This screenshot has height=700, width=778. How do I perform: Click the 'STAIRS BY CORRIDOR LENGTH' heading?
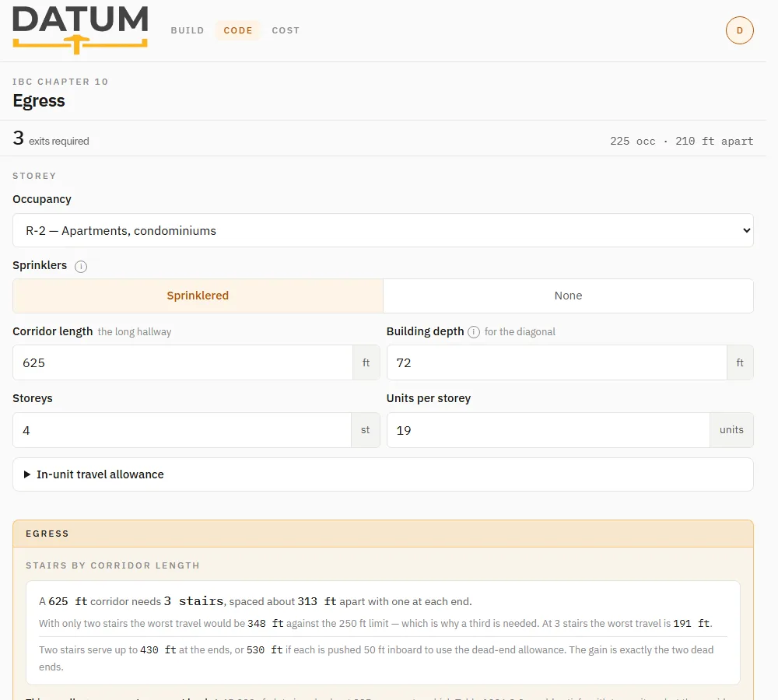click(x=113, y=565)
